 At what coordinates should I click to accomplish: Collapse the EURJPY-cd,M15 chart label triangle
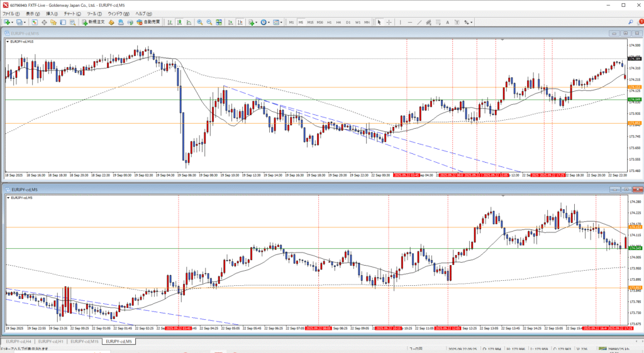[x=8, y=42]
